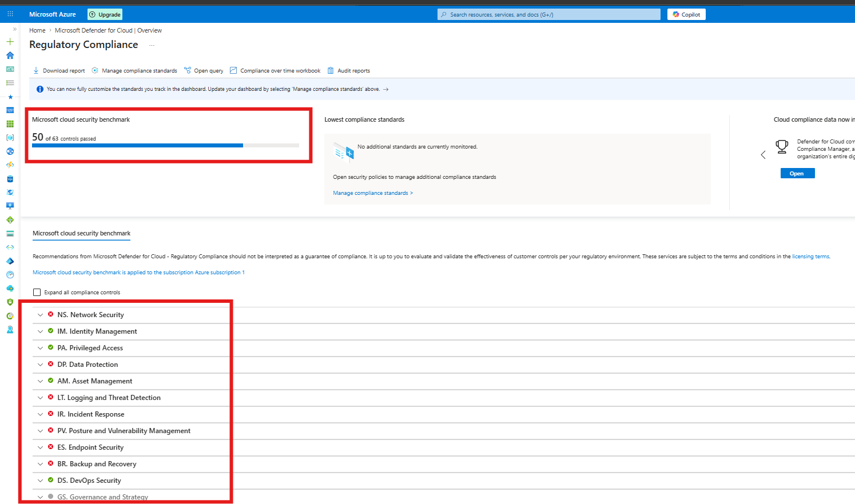855x504 pixels.
Task: Open Defender for Cloud green shield icon
Action: (10, 302)
